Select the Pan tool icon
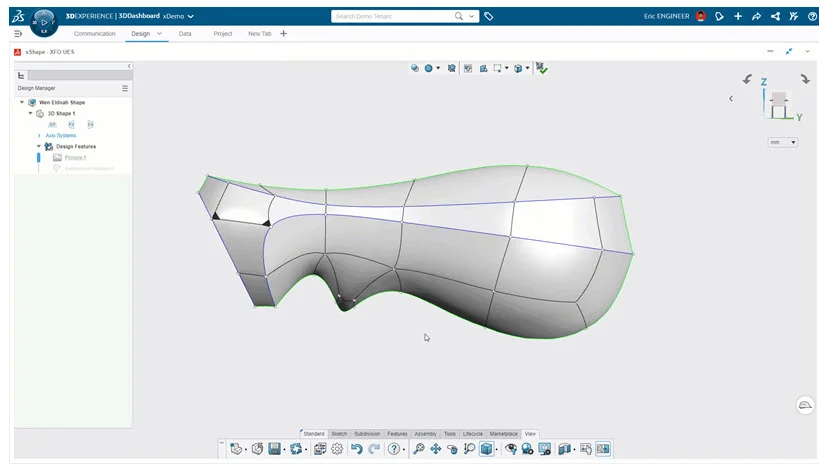 436,449
